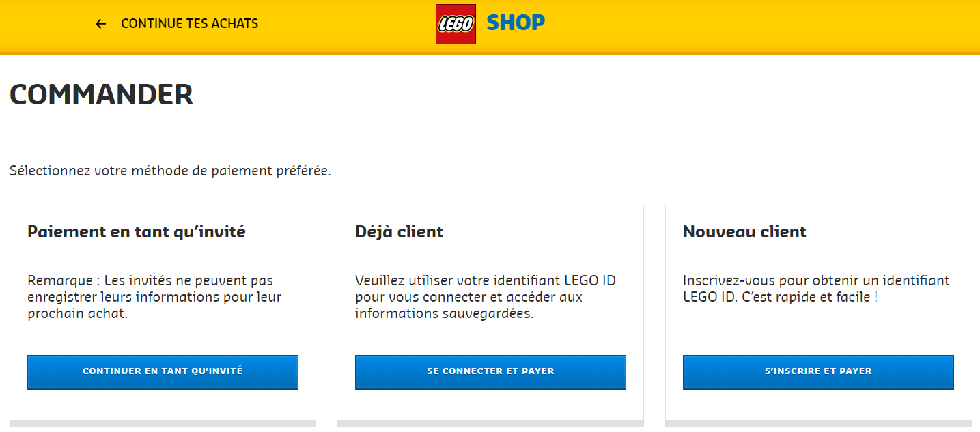Click the blue SHOP text logo

[516, 23]
